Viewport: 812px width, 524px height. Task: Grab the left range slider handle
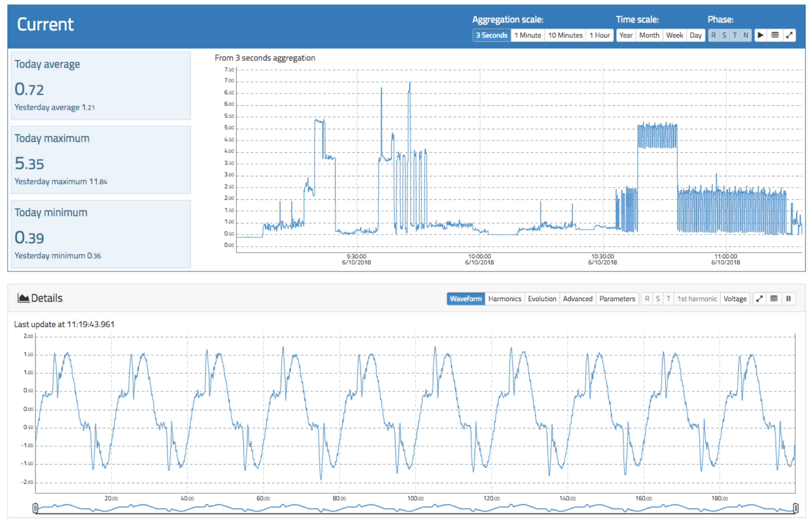35,508
